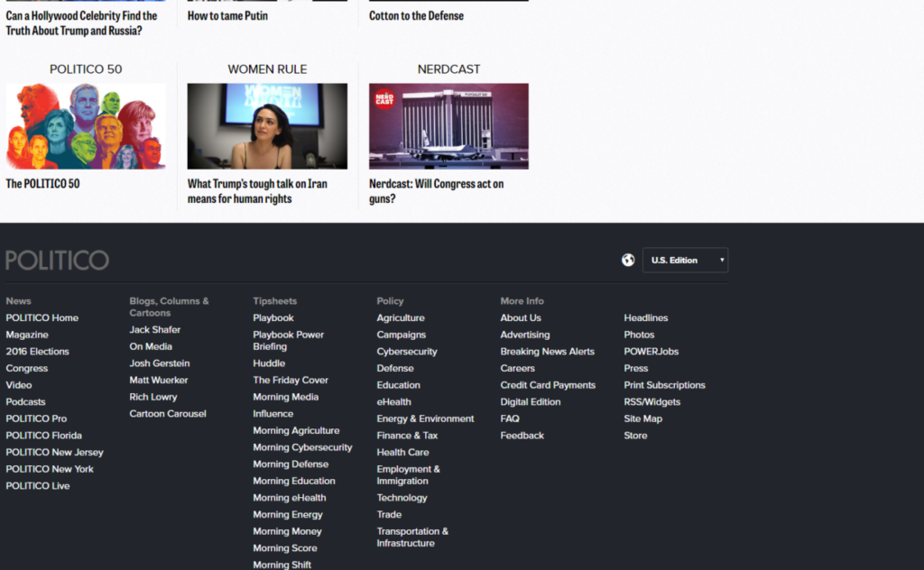Open Energy & Environment policy link
Screen dimensions: 924x570
426,418
